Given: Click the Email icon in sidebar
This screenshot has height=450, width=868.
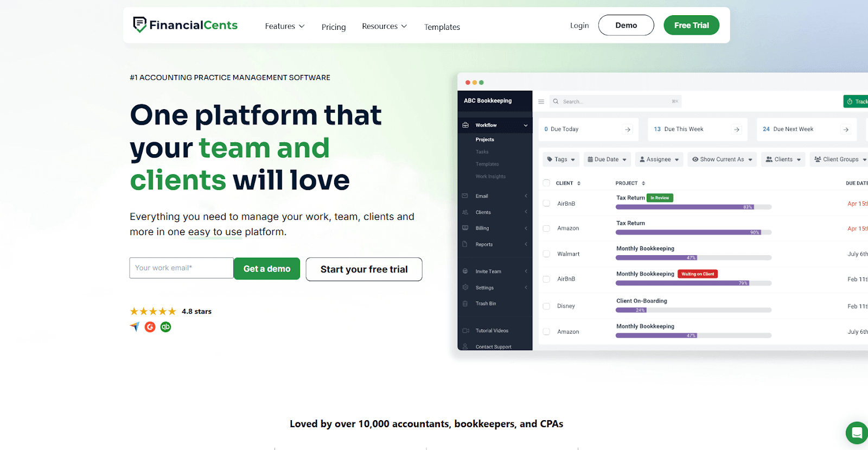Looking at the screenshot, I should (465, 196).
